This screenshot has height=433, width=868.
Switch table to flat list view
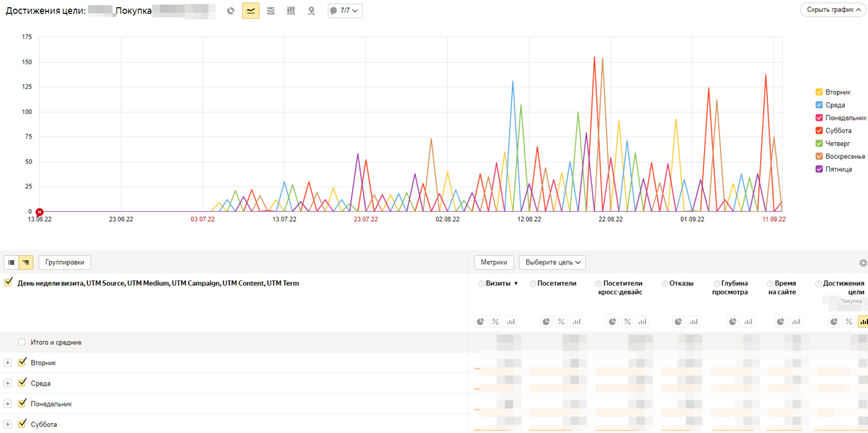(11, 263)
